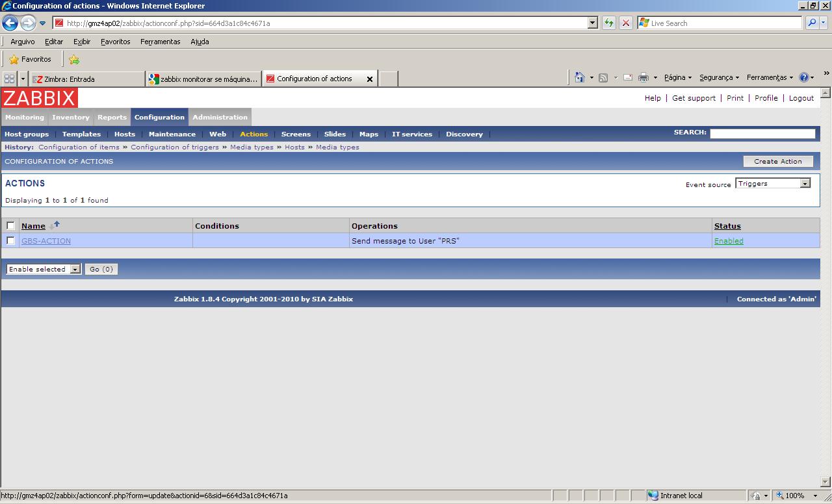Open a new blank browser tab
Screen dimensions: 832x504
[x=389, y=79]
